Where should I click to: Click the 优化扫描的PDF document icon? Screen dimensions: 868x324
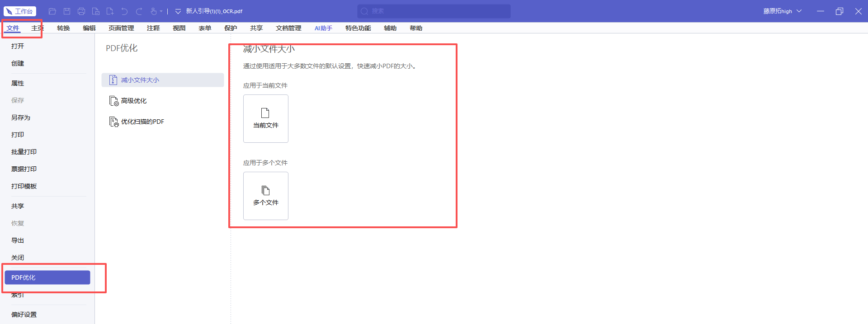pyautogui.click(x=114, y=122)
